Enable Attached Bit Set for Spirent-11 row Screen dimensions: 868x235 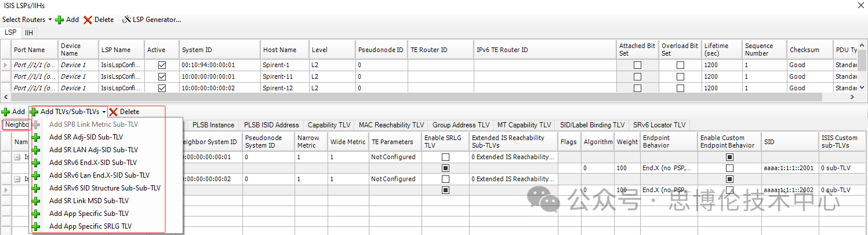pos(637,76)
